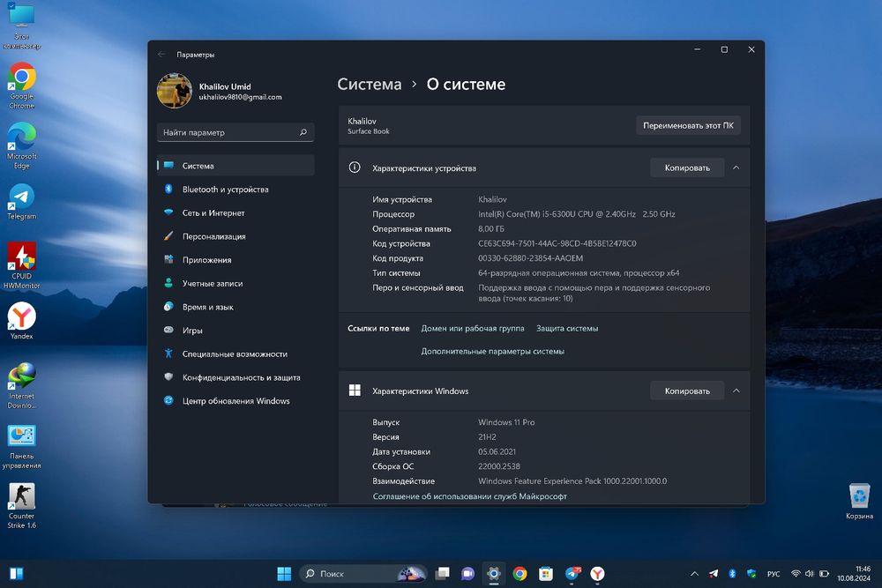Viewport: 882px width, 588px height.
Task: Open Google Chrome desktop shortcut
Action: [21, 86]
